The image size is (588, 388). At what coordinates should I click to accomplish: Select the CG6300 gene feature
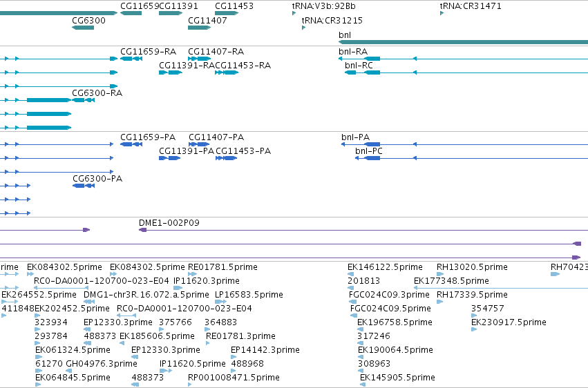tap(83, 28)
